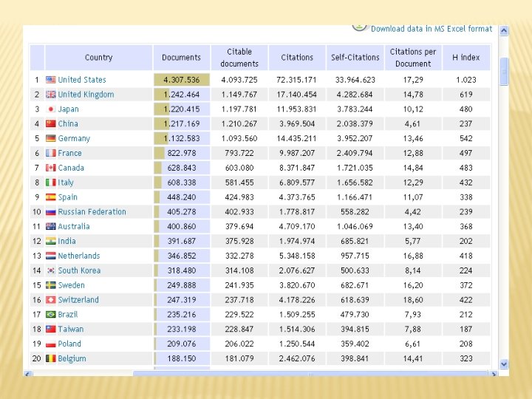Open the Netherlands country link
532x399 pixels.
click(x=79, y=256)
